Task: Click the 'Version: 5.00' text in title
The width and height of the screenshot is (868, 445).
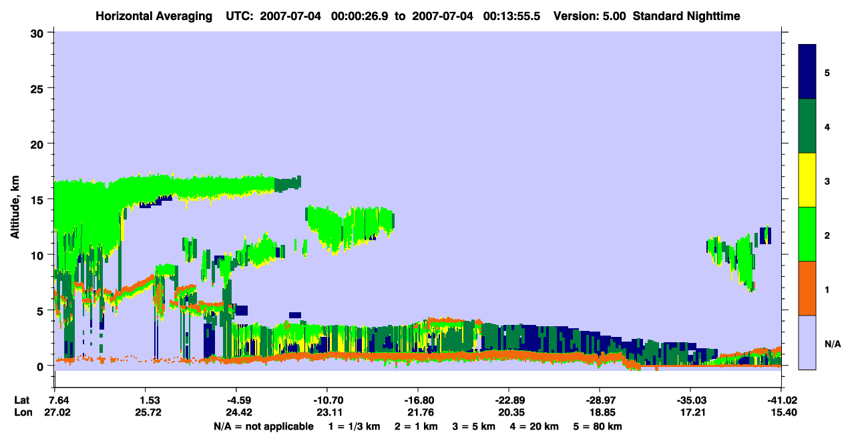Action: click(590, 15)
